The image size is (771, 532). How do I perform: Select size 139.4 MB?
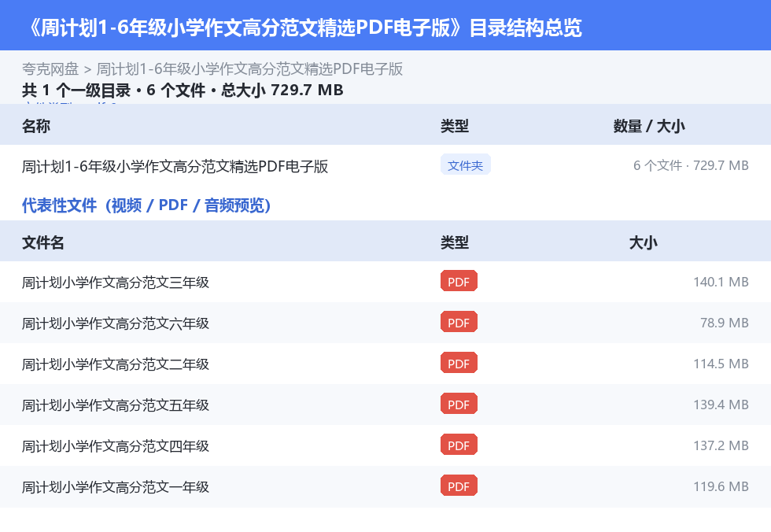(721, 405)
